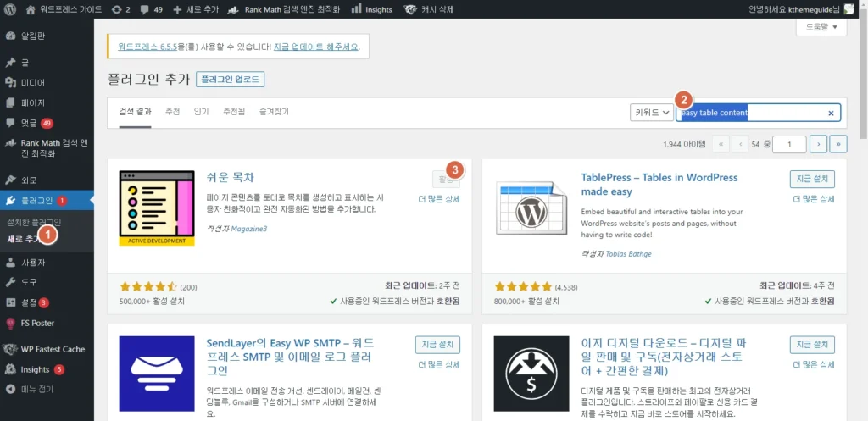Open author link Tobias Bäthge

pos(629,254)
